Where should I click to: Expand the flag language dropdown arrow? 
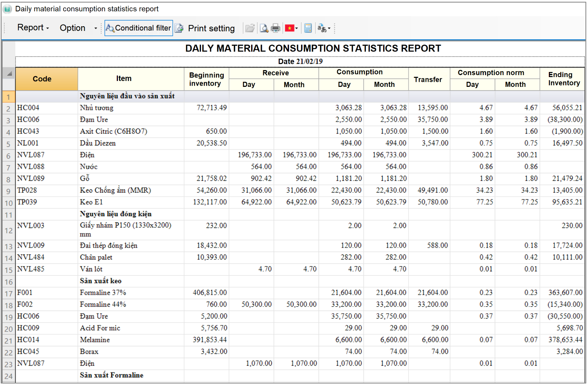pos(297,28)
